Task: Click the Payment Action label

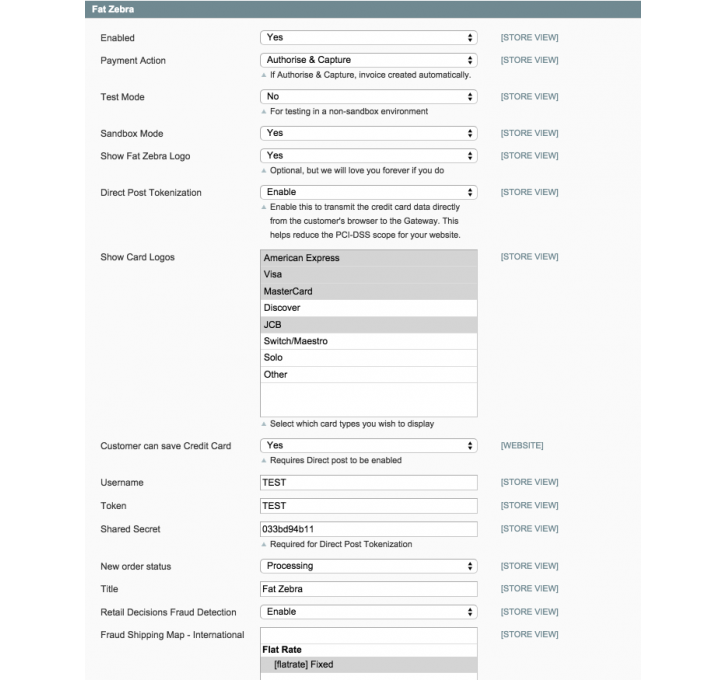Action: (x=133, y=61)
